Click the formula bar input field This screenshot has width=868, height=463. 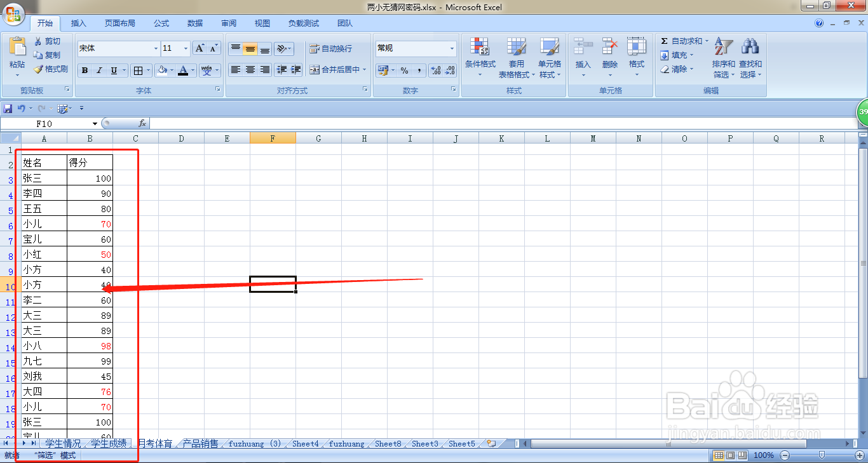coord(502,123)
